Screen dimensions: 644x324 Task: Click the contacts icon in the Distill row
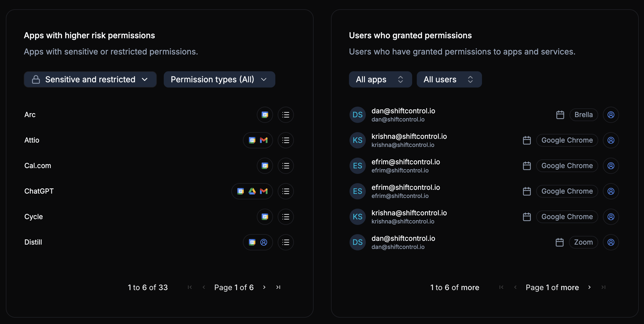tap(263, 242)
